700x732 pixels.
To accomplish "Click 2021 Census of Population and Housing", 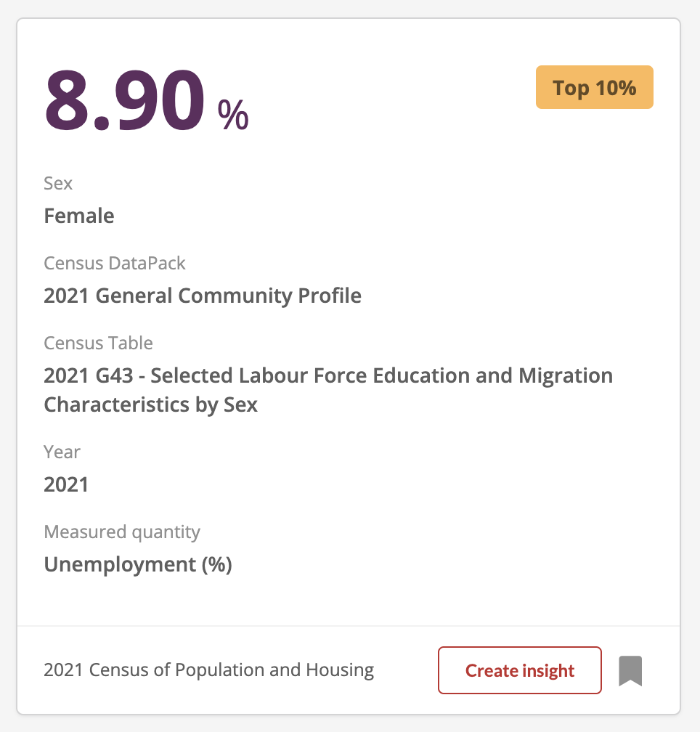I will 209,670.
